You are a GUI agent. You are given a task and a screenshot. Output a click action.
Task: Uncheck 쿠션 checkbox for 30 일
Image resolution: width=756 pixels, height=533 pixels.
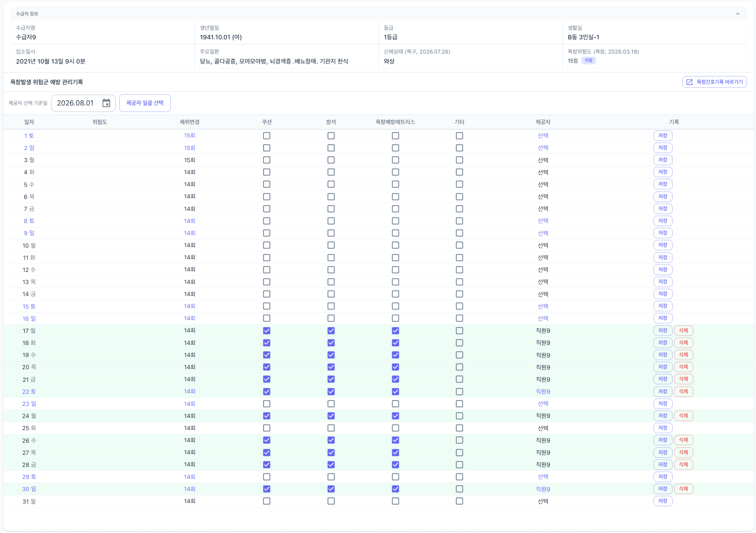267,489
